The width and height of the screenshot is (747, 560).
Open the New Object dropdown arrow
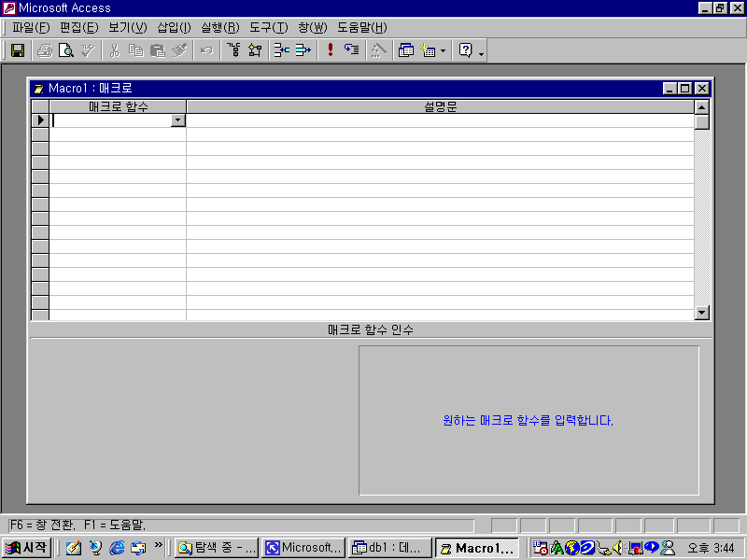click(443, 51)
